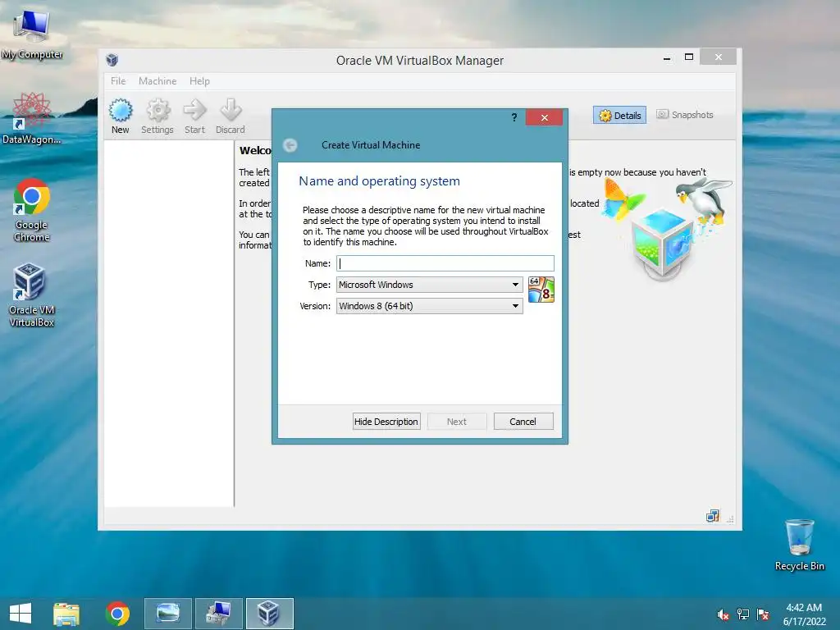This screenshot has height=630, width=840.
Task: Click the 'Name and operating system' heading
Action: (379, 181)
